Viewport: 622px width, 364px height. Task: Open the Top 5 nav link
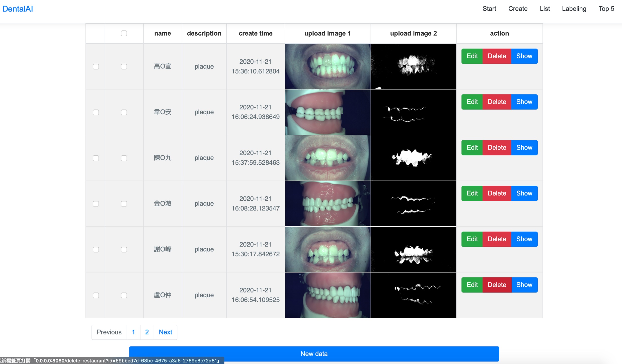pos(606,9)
